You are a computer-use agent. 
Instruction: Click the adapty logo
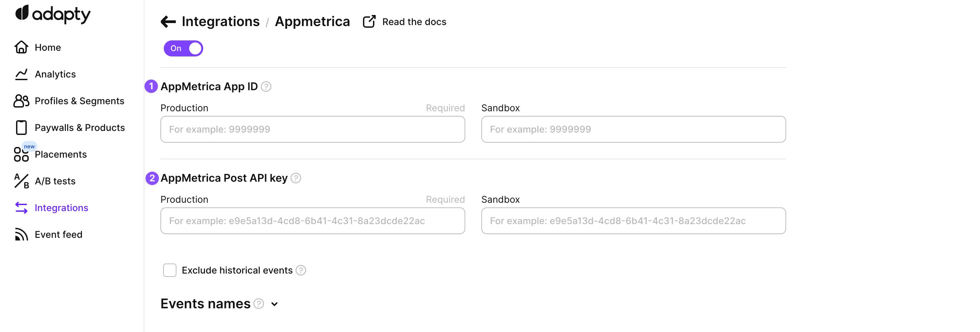53,14
